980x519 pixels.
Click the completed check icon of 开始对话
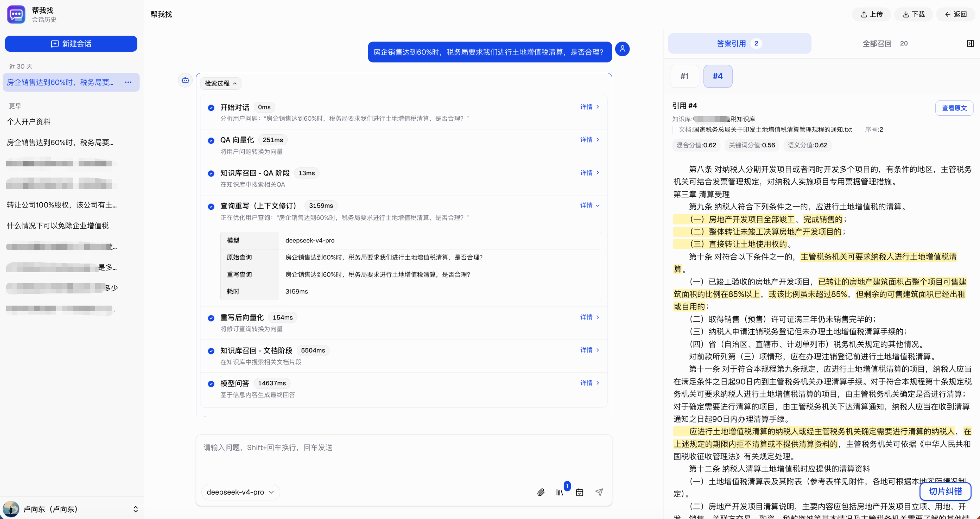211,108
